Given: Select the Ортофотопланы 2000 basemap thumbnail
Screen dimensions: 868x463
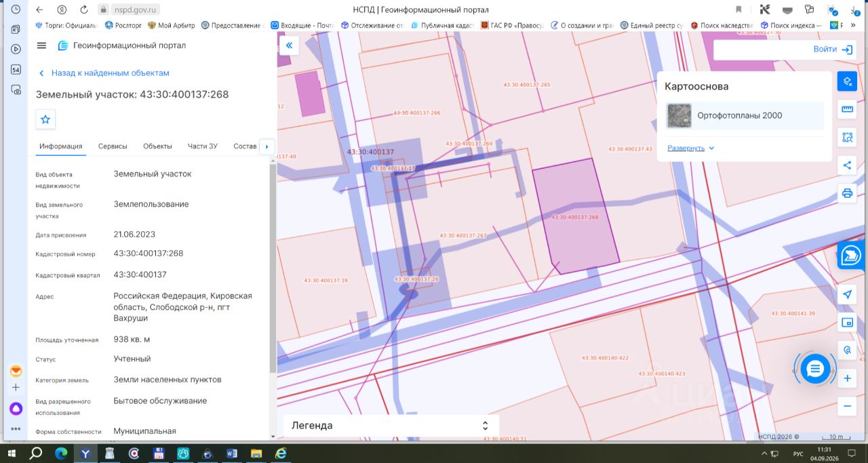Looking at the screenshot, I should [x=679, y=116].
